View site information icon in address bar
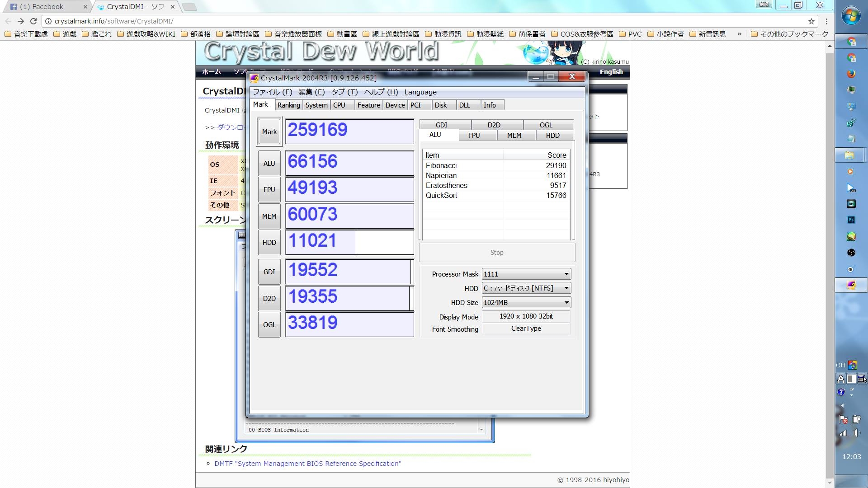 (48, 21)
